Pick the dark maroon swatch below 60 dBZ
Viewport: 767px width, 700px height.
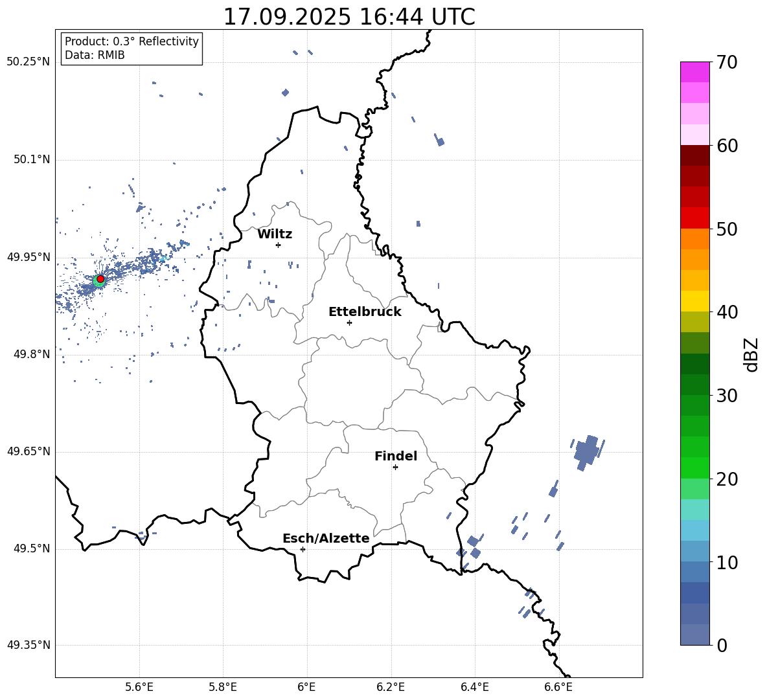click(x=694, y=155)
